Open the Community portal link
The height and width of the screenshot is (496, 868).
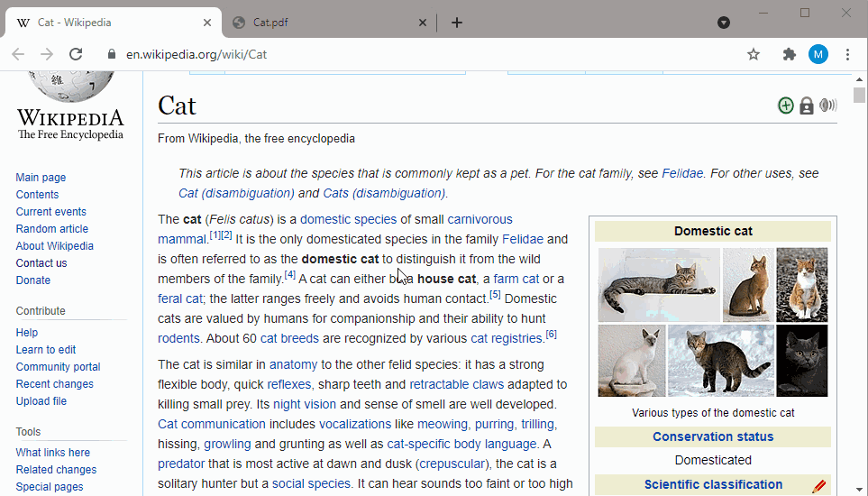[x=58, y=366]
